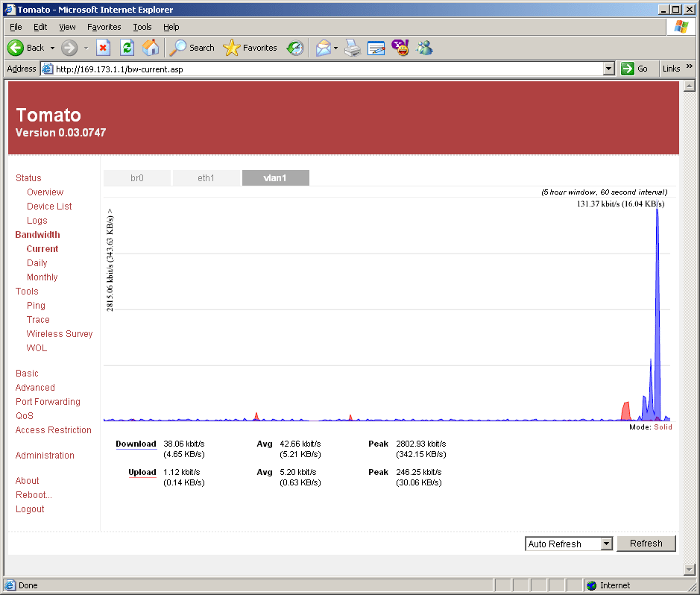Screen dimensions: 700x595
Task: Click the green Back arrow icon
Action: [16, 48]
